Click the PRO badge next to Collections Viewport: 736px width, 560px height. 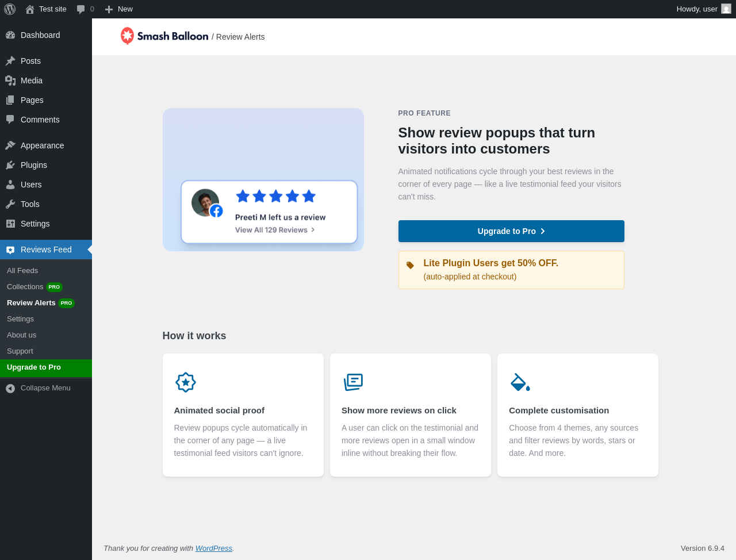coord(54,287)
